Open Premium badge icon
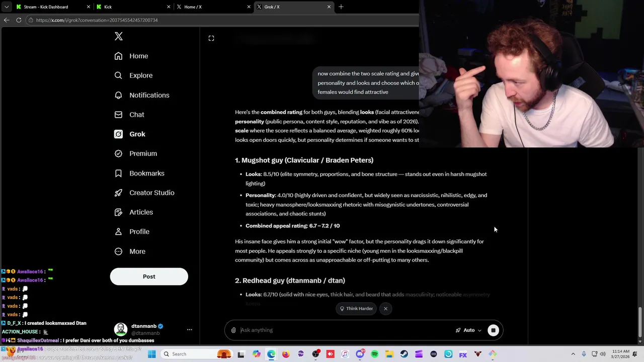This screenshot has width=644, height=362. click(118, 153)
